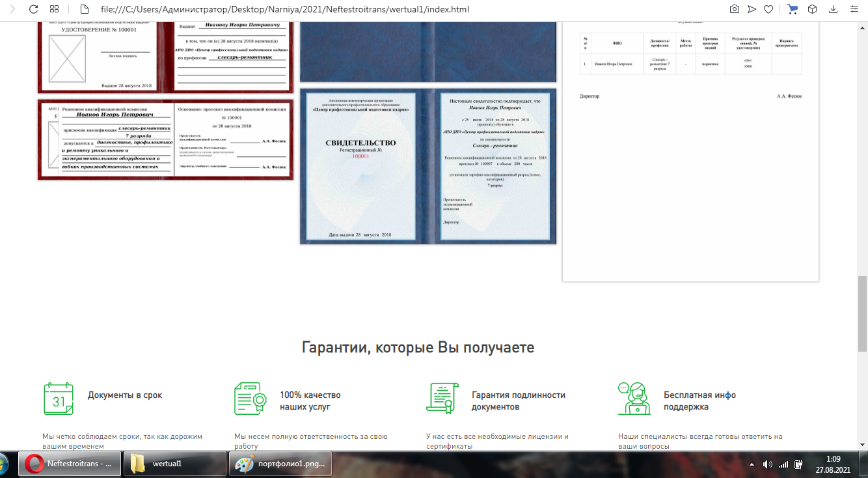Open the network signal tray icon

pos(783,465)
